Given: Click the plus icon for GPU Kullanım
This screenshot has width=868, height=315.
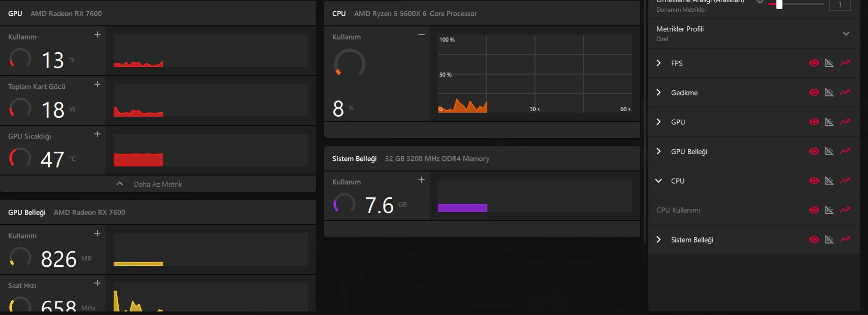Looking at the screenshot, I should 97,34.
